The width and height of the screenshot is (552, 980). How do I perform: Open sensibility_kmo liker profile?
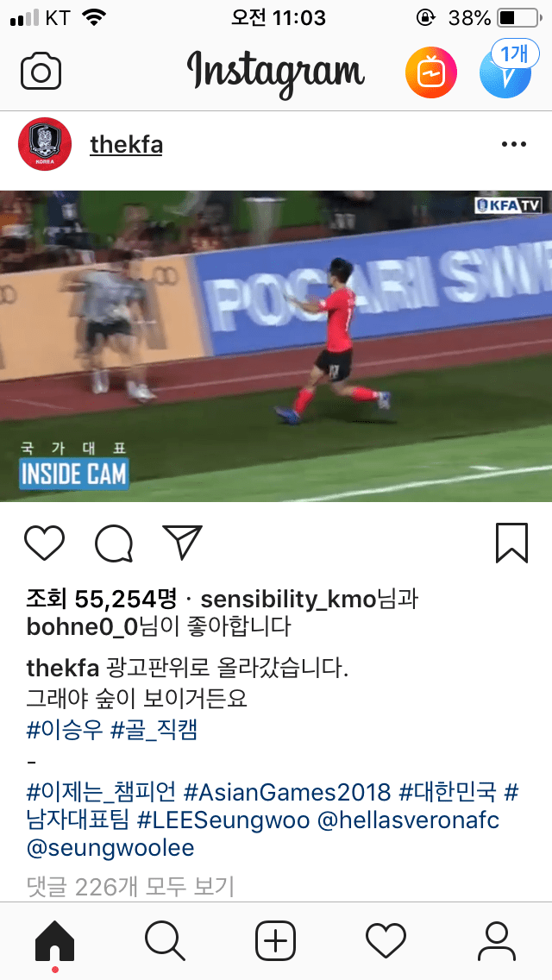[287, 600]
